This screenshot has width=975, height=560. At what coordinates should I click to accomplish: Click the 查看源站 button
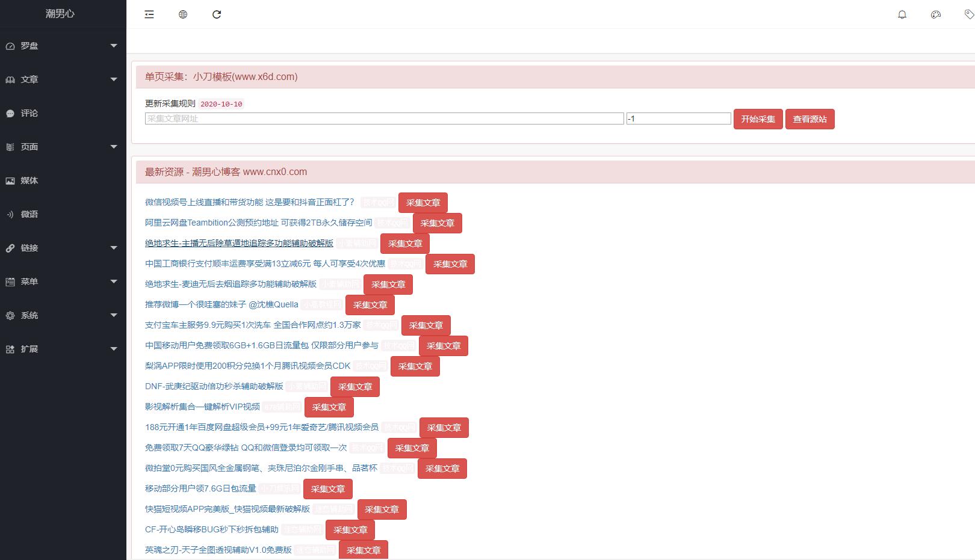pos(809,119)
